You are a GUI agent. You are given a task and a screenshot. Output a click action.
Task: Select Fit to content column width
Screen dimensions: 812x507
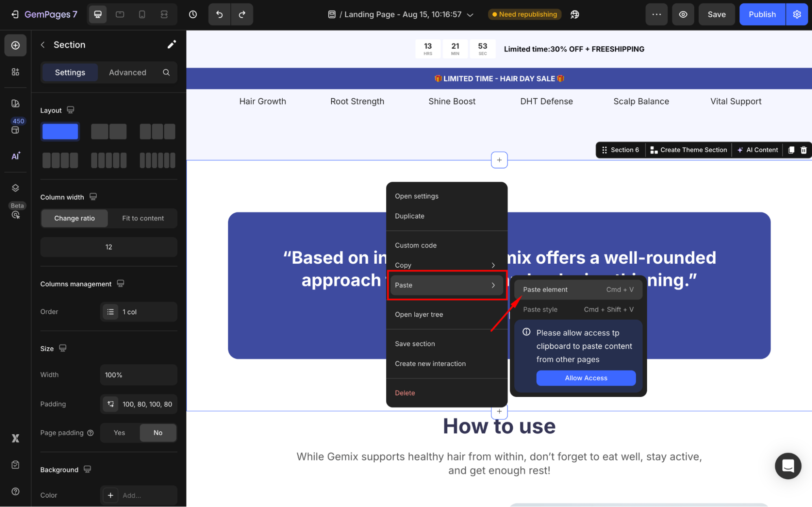[x=143, y=218]
